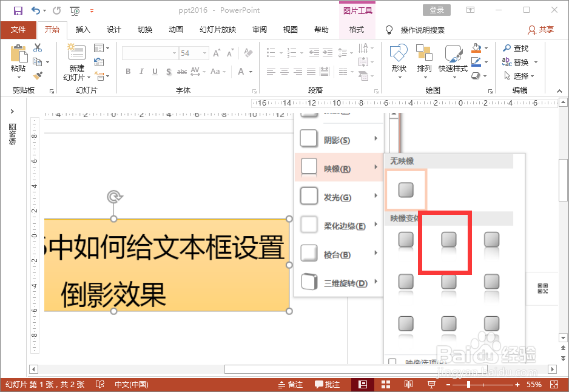
Task: Expand the font color dropdown arrow
Action: point(251,72)
